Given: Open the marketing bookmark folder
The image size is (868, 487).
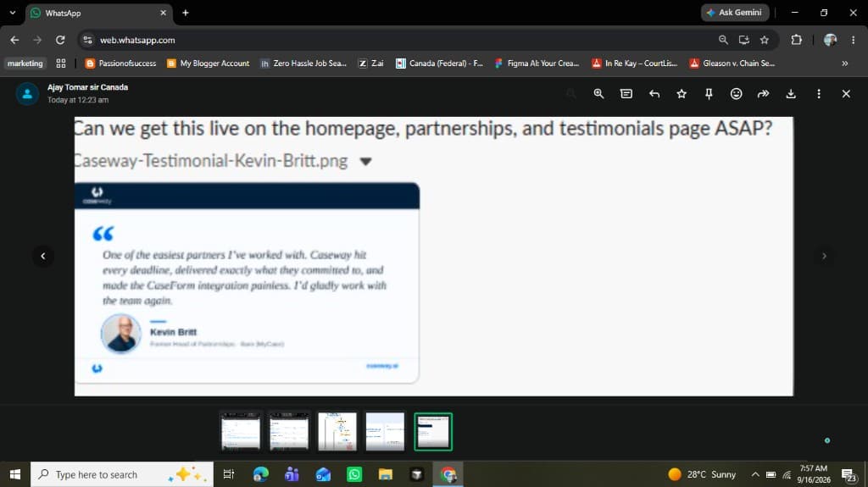Looking at the screenshot, I should click(25, 63).
